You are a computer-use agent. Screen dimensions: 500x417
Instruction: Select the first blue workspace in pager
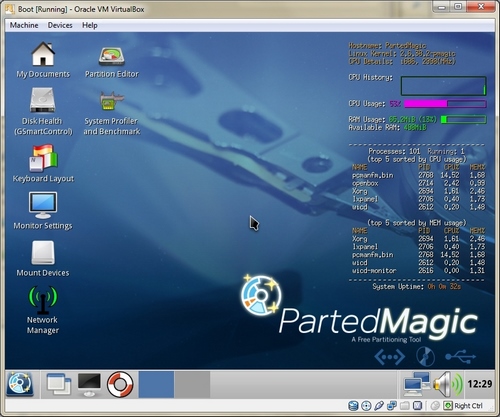[156, 384]
